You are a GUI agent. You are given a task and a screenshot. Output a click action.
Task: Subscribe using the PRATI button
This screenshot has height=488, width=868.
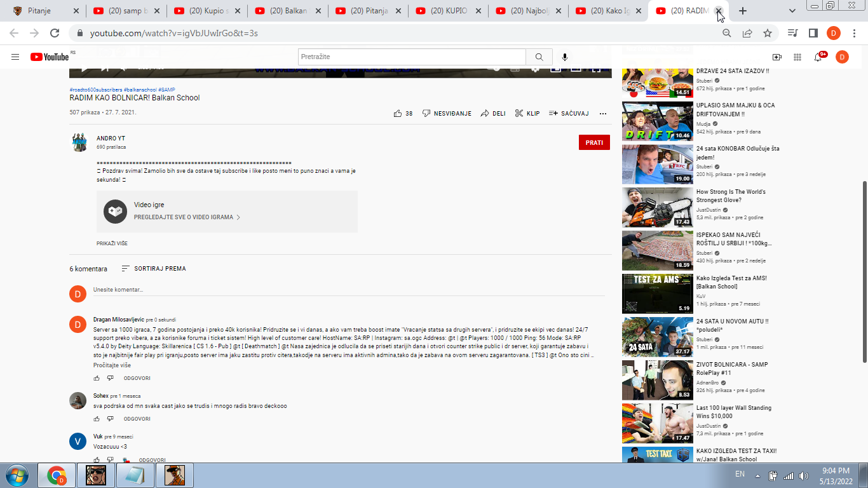click(x=594, y=142)
